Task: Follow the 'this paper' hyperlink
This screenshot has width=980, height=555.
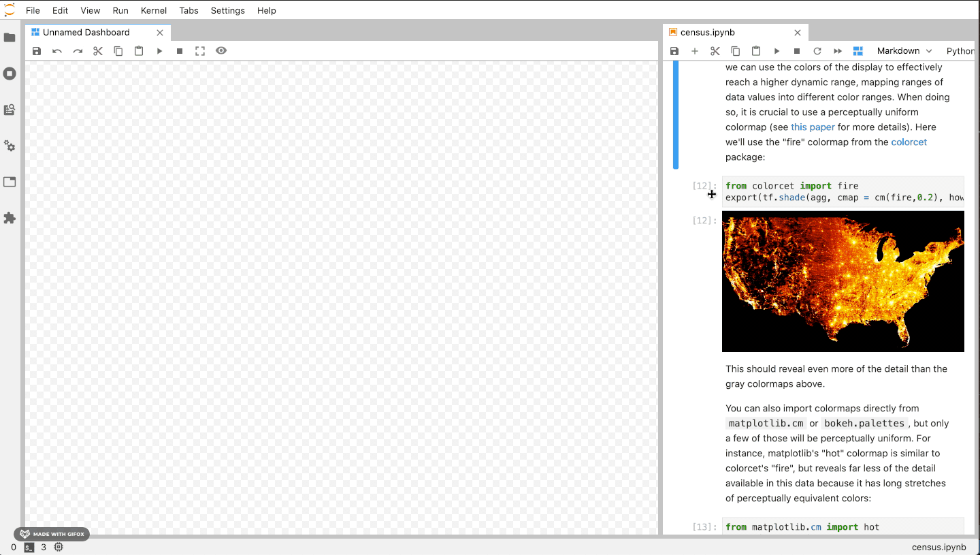Action: (813, 127)
